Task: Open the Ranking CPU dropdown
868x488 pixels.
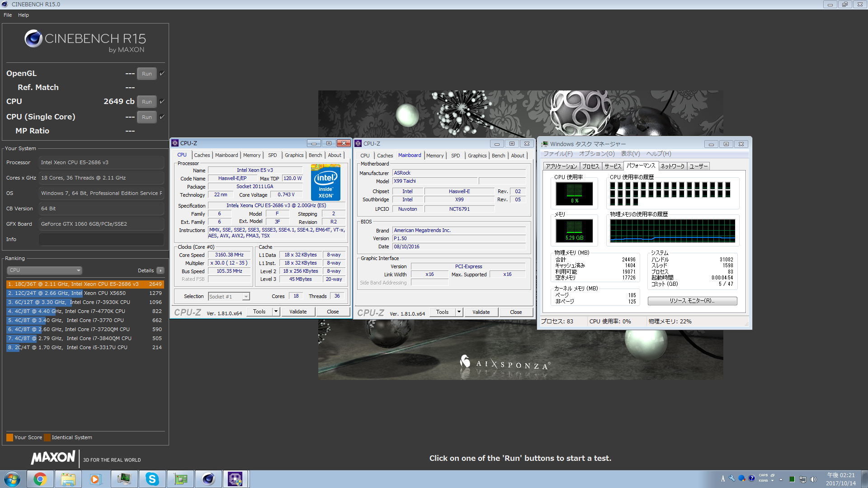Action: (44, 270)
